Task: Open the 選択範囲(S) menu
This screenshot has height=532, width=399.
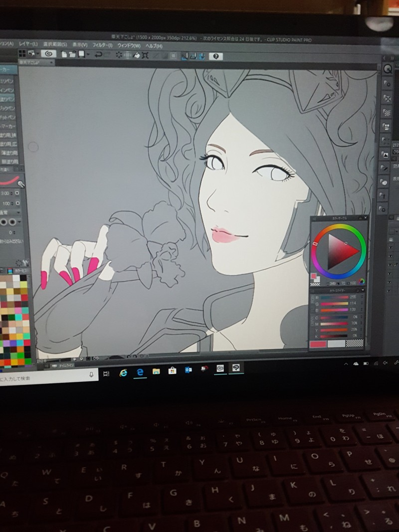Action: click(x=55, y=44)
